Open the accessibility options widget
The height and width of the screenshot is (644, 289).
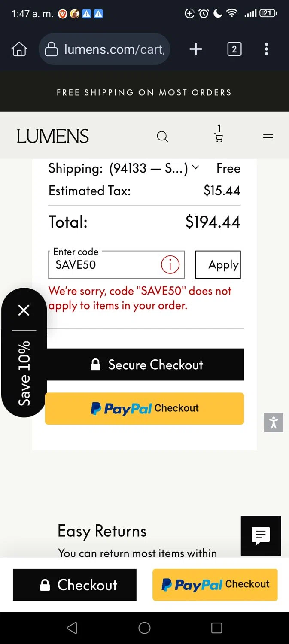(274, 422)
